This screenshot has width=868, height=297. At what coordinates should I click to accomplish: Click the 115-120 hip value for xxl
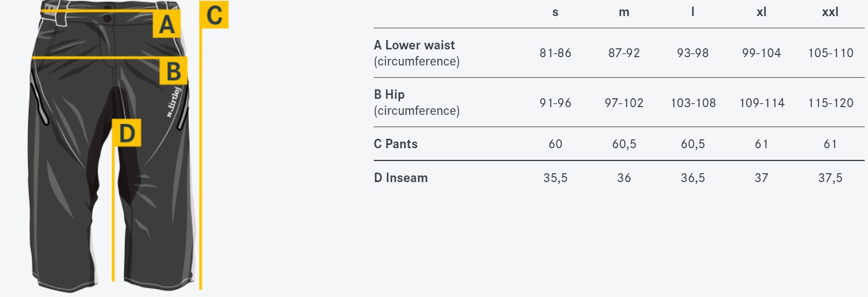tap(830, 103)
